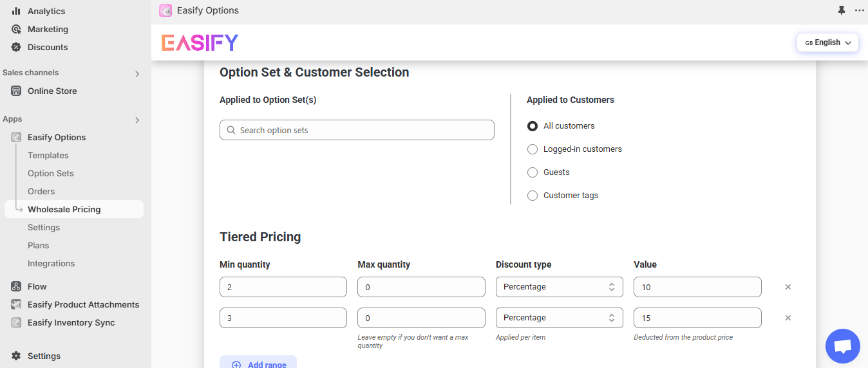
Task: Delete the second tiered pricing row
Action: coord(788,318)
